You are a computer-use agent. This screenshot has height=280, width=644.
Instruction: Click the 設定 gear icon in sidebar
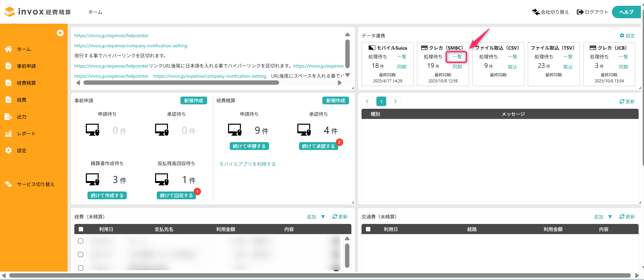point(8,150)
